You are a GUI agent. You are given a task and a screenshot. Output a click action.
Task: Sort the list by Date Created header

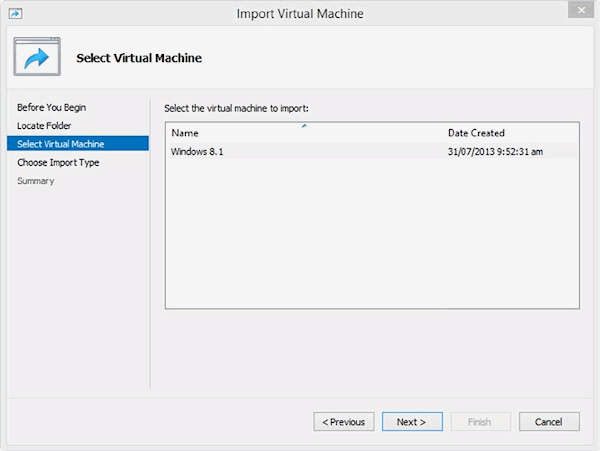476,133
